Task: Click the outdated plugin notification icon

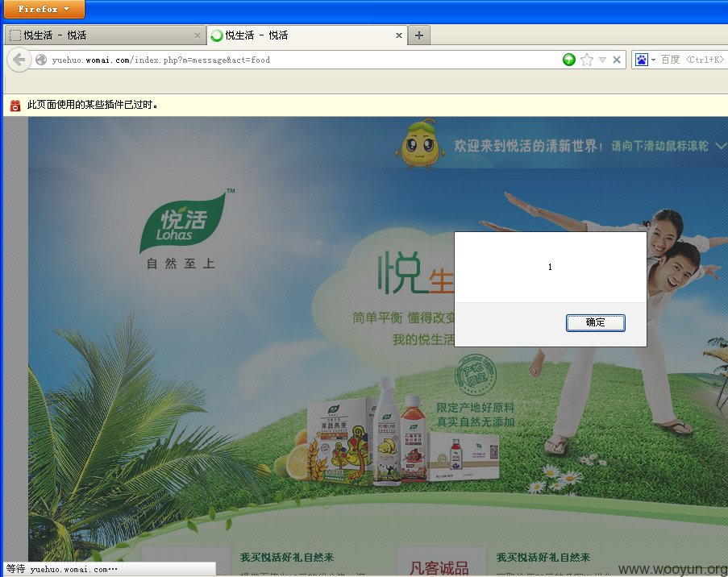Action: coord(15,106)
